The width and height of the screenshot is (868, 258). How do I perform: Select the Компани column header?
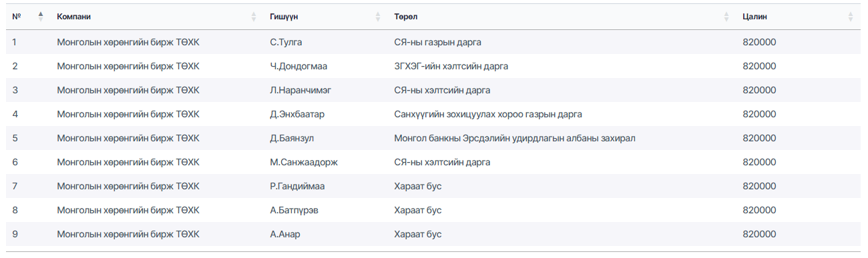pyautogui.click(x=74, y=17)
